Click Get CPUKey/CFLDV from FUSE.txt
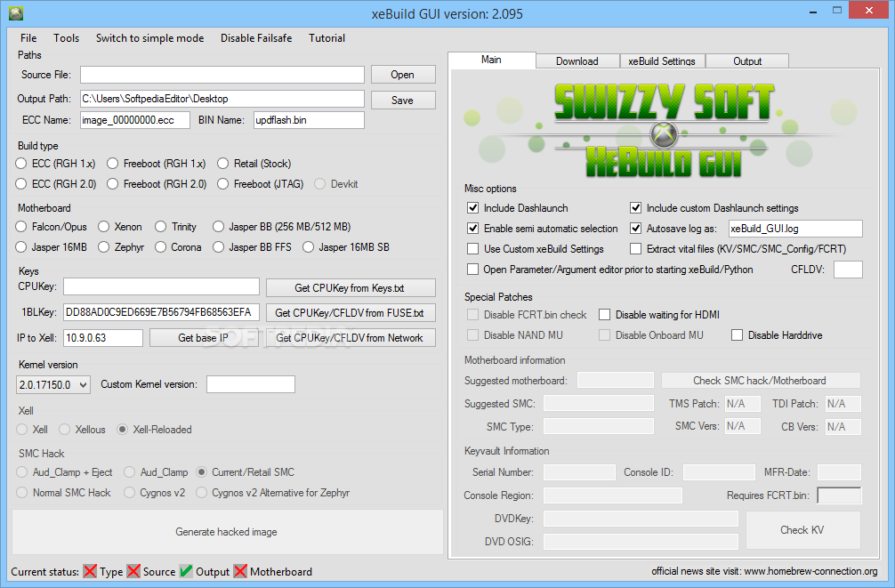 pos(350,313)
